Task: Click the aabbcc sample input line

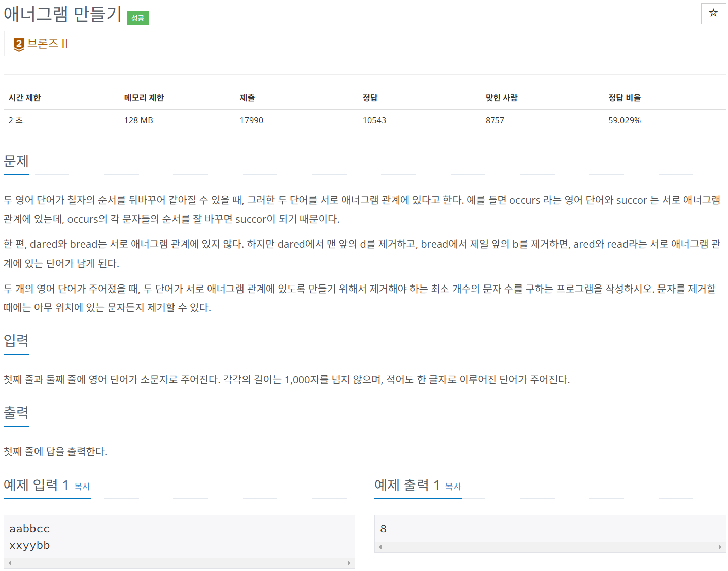Action: (x=29, y=529)
